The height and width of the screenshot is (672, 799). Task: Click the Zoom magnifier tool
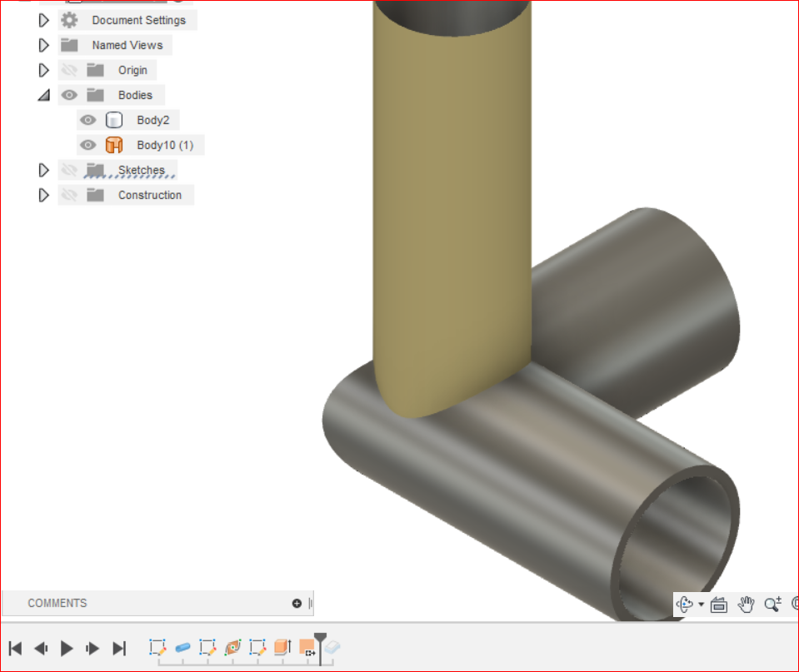click(x=771, y=605)
